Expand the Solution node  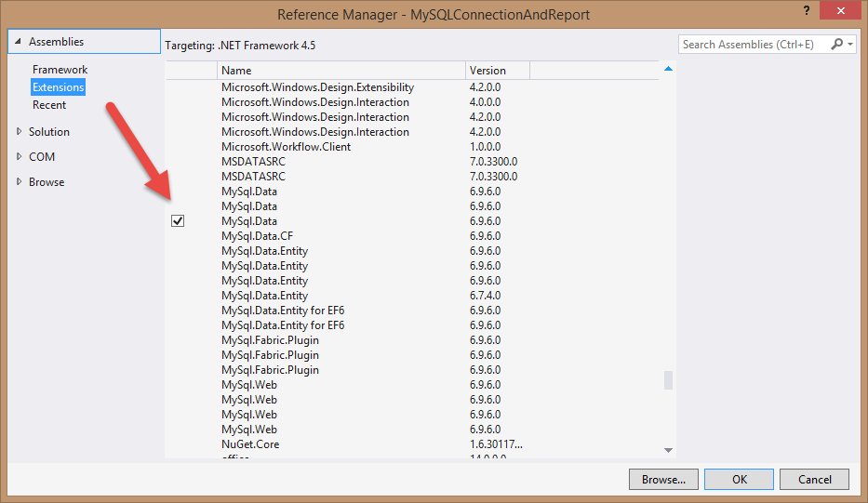click(19, 131)
